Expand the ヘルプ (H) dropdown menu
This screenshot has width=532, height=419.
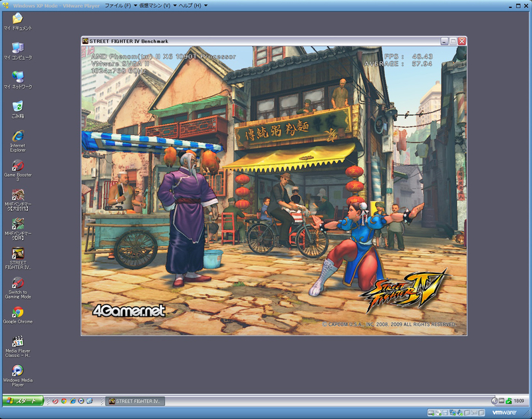193,5
